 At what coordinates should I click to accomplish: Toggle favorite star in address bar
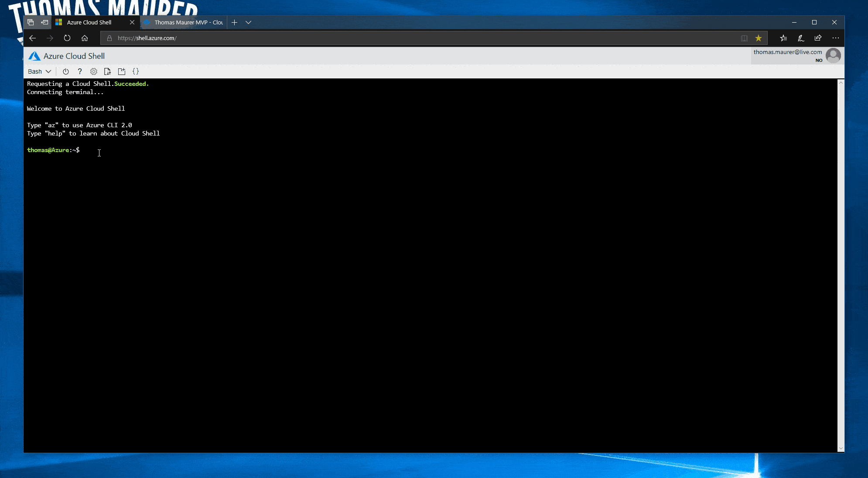[759, 38]
